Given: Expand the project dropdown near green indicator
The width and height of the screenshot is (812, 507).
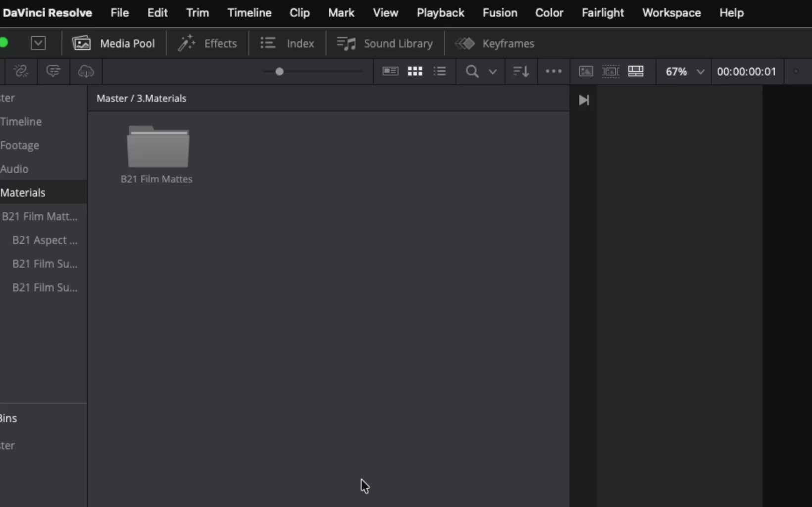Looking at the screenshot, I should tap(38, 43).
